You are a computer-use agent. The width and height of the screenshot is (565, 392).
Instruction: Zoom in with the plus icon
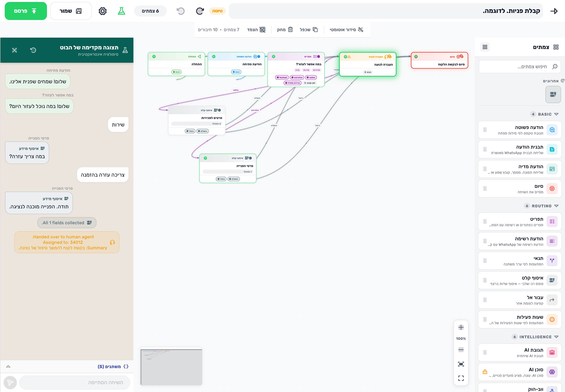point(461,327)
